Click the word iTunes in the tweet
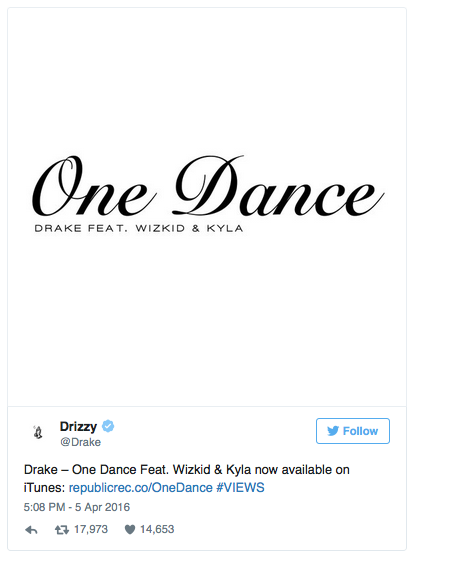Viewport: 460px width, 561px height. tap(44, 488)
